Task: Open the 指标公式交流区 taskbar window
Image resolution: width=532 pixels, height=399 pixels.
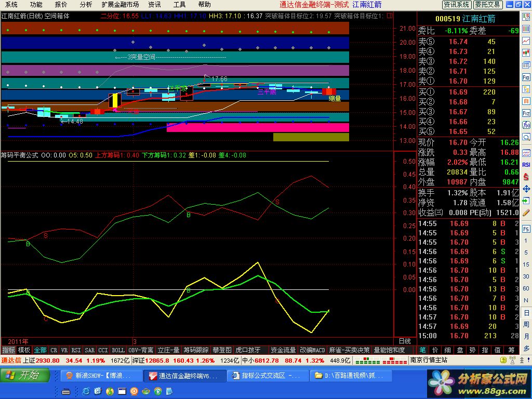Action: coord(267,376)
